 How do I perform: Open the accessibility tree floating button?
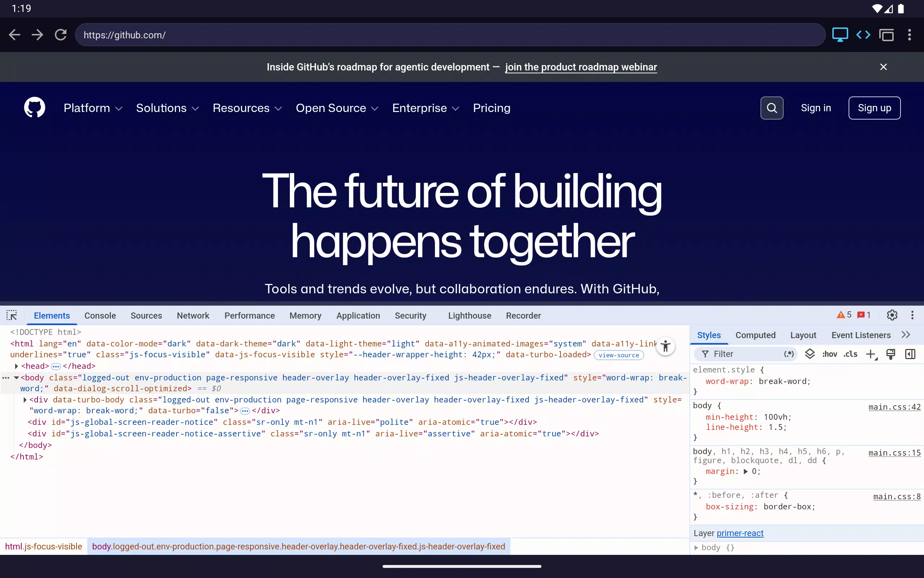click(x=666, y=346)
